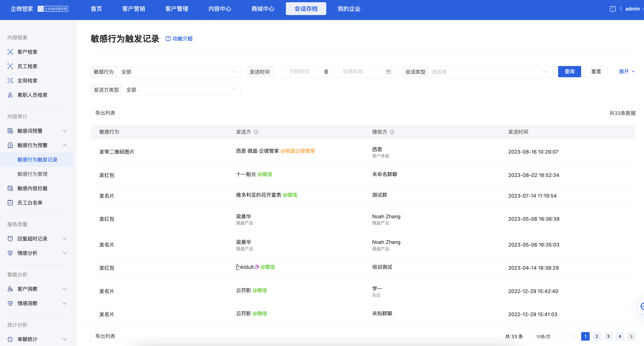
Task: Go to page 2 of results
Action: (x=597, y=336)
